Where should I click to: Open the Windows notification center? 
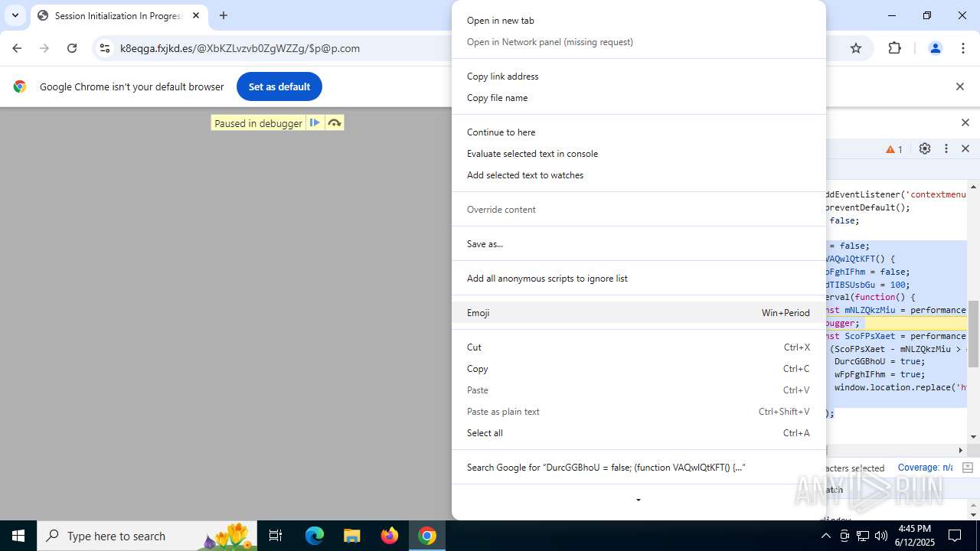955,536
